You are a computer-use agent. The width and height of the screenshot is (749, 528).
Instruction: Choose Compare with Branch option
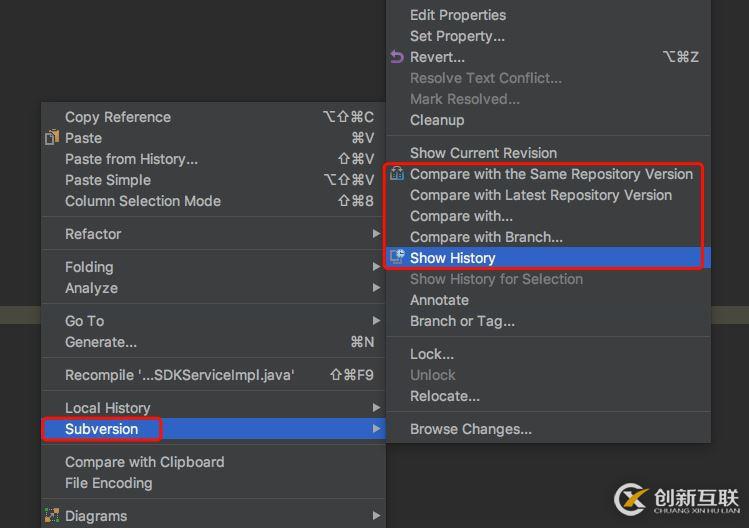click(x=486, y=237)
